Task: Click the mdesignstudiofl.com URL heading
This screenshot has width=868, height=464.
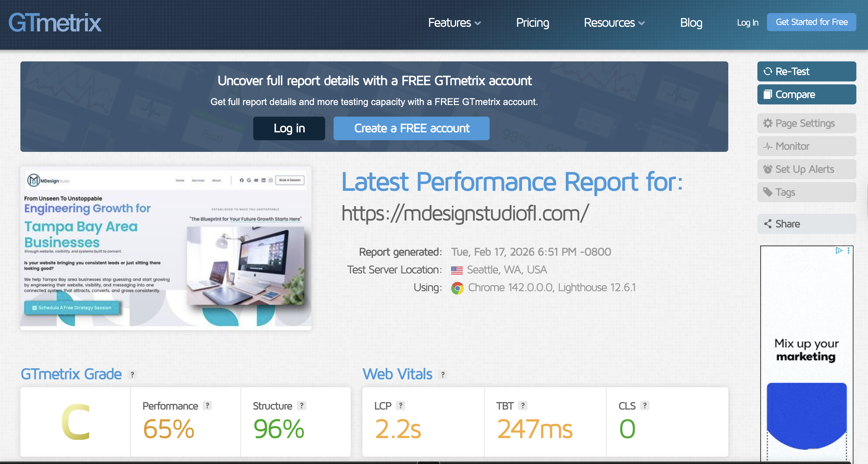Action: click(465, 214)
